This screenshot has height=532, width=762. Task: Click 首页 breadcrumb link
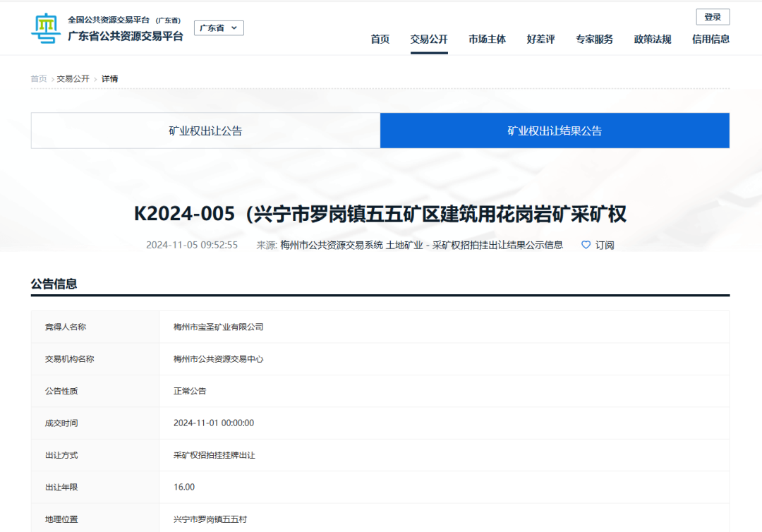[39, 78]
